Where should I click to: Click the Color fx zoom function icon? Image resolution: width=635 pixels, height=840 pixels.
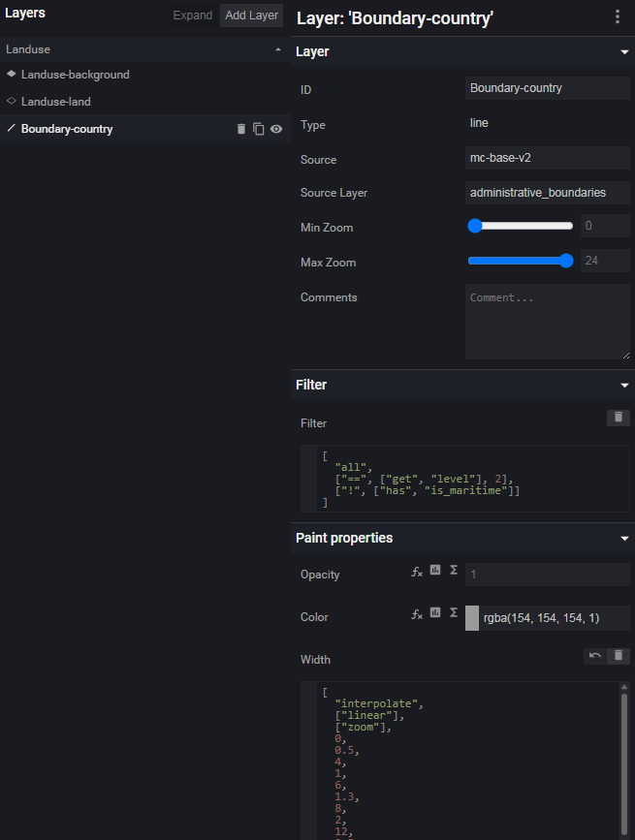coord(417,614)
